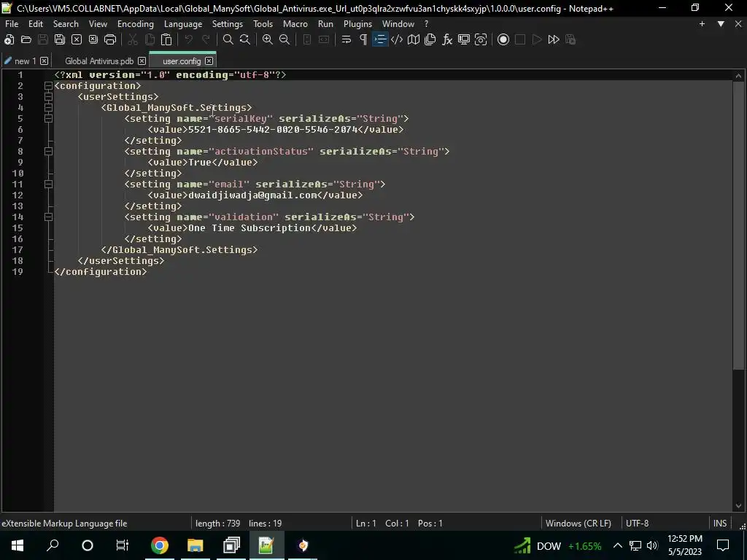This screenshot has height=560, width=747.
Task: Click the Windows (CR LF) status field
Action: tap(578, 523)
